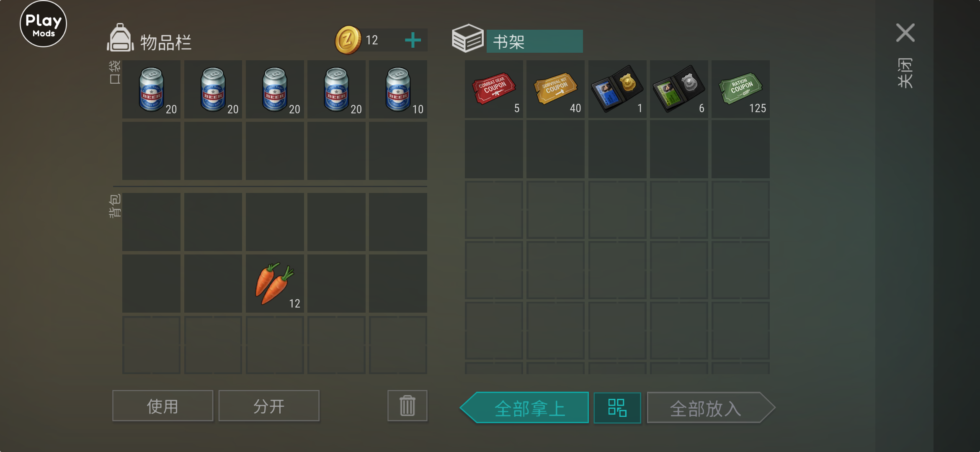Select the yellow Survival Kit Coupon

pos(555,89)
